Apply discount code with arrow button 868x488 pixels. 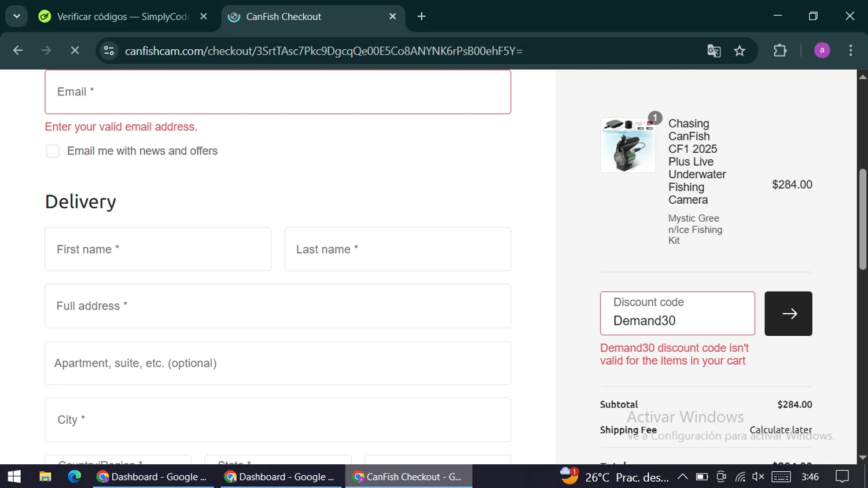pos(788,314)
